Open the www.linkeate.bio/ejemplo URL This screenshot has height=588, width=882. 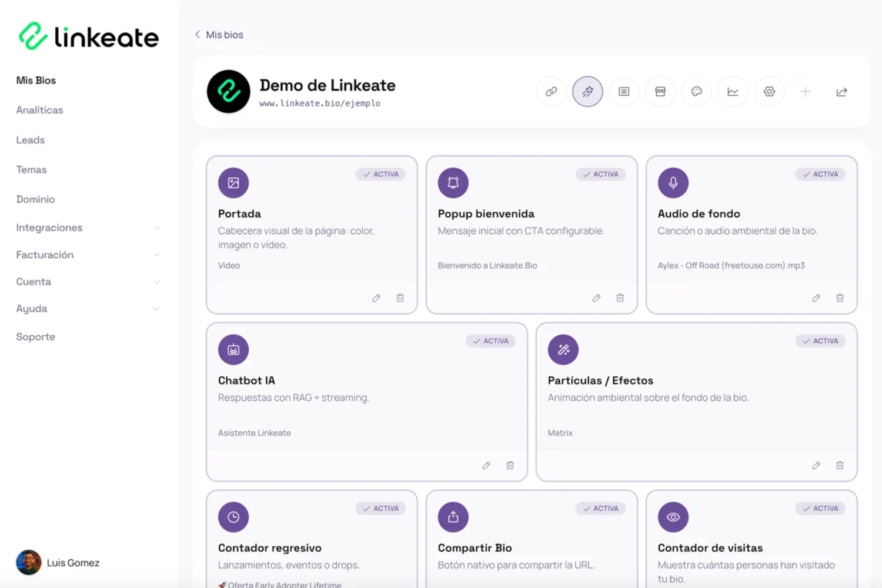click(320, 103)
